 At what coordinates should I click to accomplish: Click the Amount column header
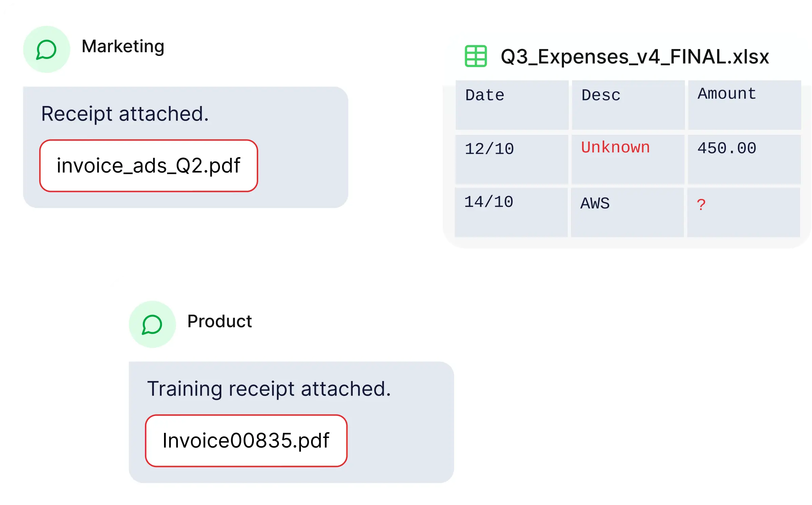[744, 105]
